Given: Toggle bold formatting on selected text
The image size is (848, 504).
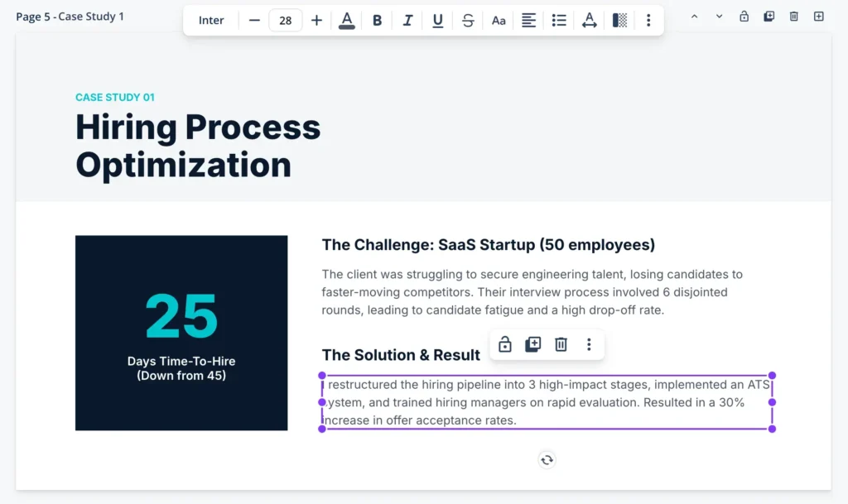Looking at the screenshot, I should coord(377,20).
